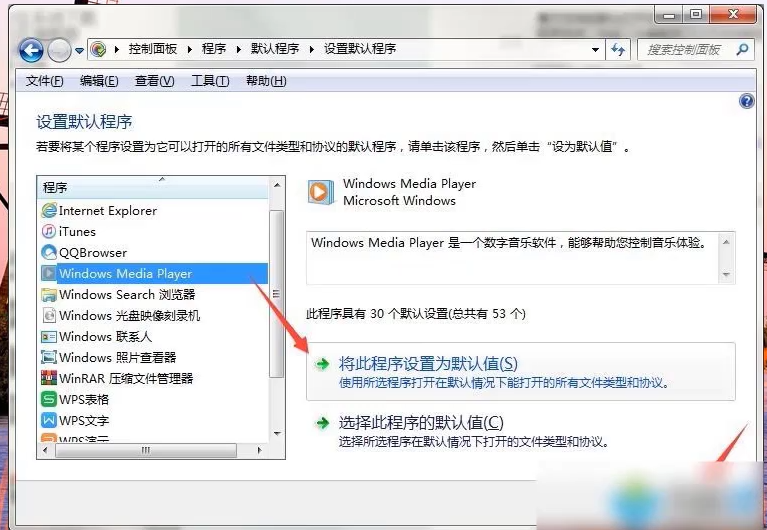Click the Windows 照片查看器 icon

tap(49, 357)
